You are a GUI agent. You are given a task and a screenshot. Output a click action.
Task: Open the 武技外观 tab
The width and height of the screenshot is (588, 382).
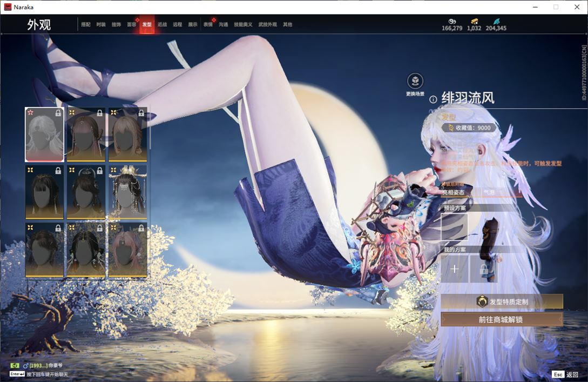[268, 24]
